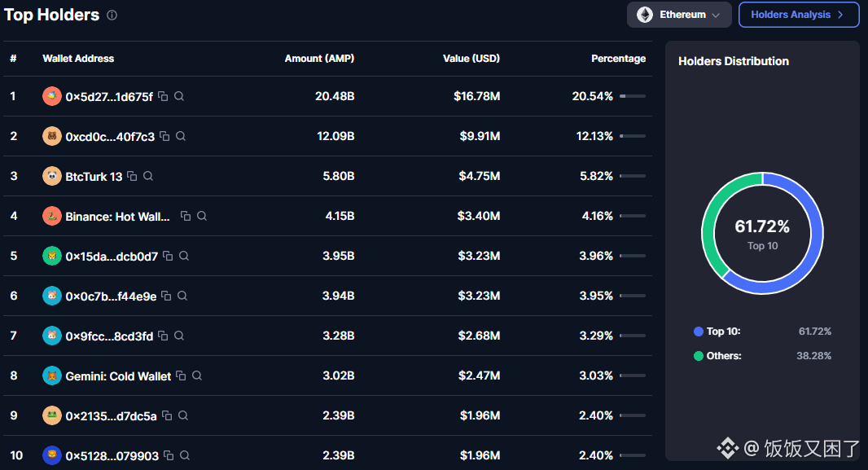Open the Gemini: Cold Wallet link
This screenshot has height=470, width=868.
(x=118, y=376)
